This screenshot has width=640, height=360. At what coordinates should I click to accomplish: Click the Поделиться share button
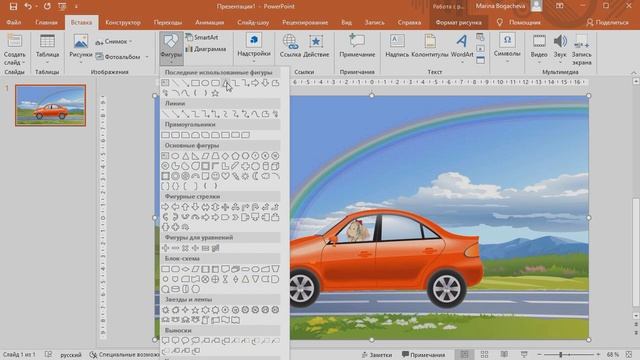click(x=607, y=22)
